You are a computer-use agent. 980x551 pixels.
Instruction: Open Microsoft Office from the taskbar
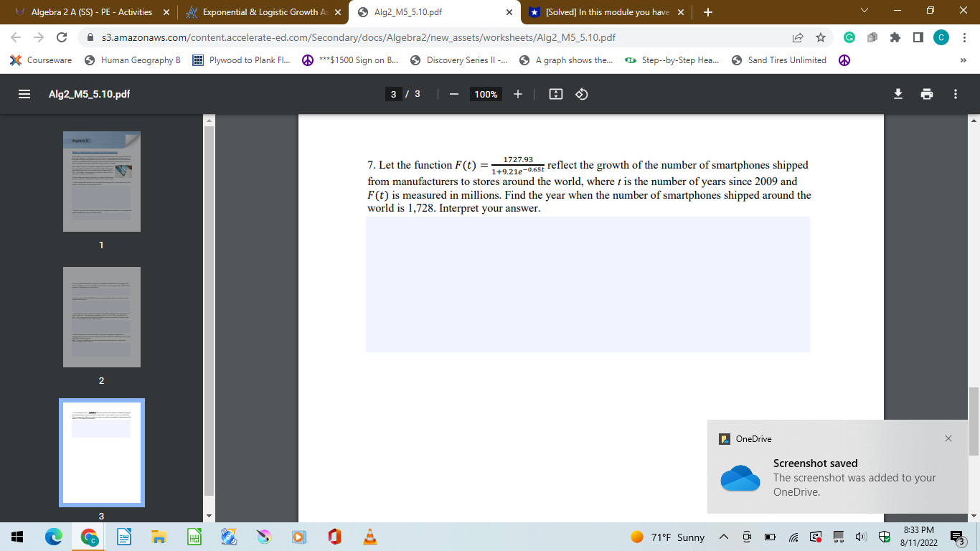333,537
